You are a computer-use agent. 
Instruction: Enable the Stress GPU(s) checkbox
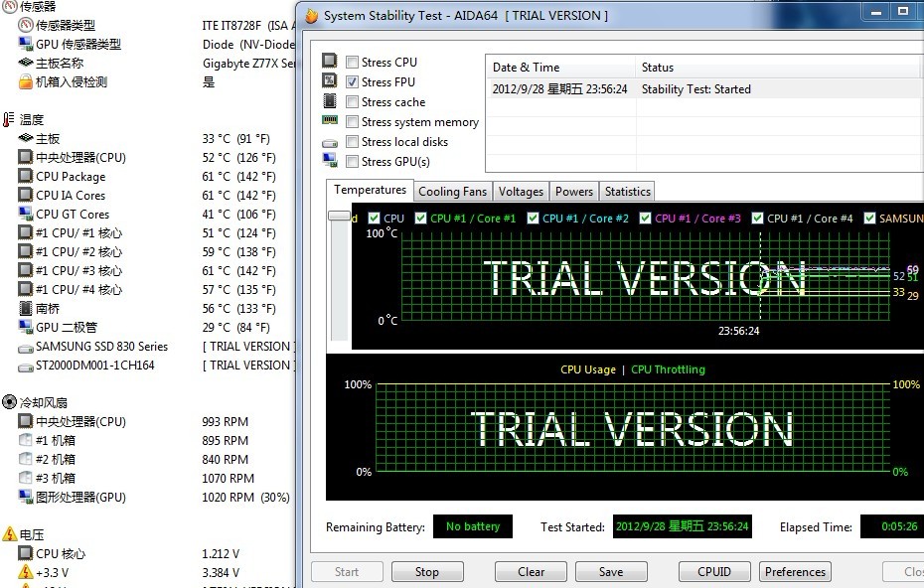click(x=353, y=161)
